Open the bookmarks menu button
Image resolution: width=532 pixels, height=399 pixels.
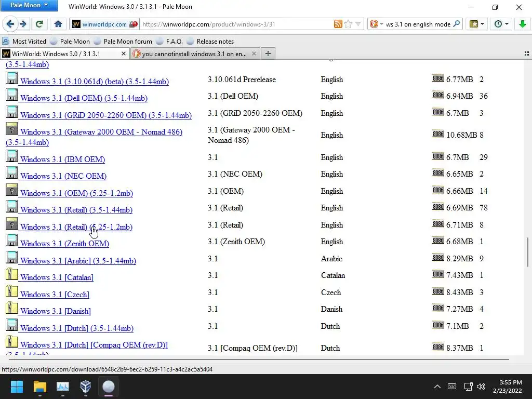[x=476, y=24]
